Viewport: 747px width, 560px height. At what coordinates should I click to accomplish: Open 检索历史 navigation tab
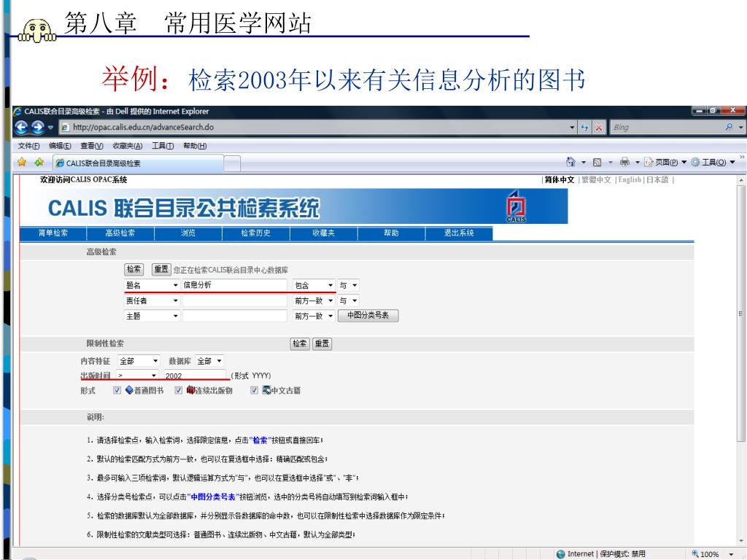tap(256, 233)
